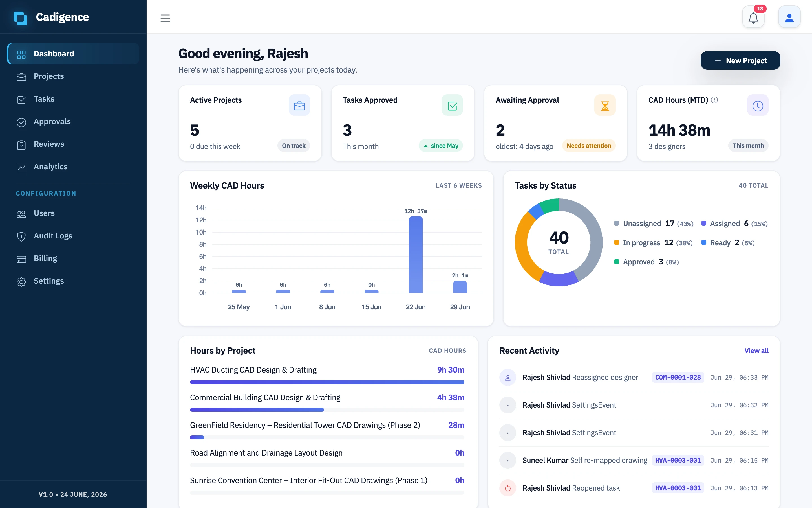Click the "4h 38m" hours value
This screenshot has height=508, width=812.
[451, 397]
